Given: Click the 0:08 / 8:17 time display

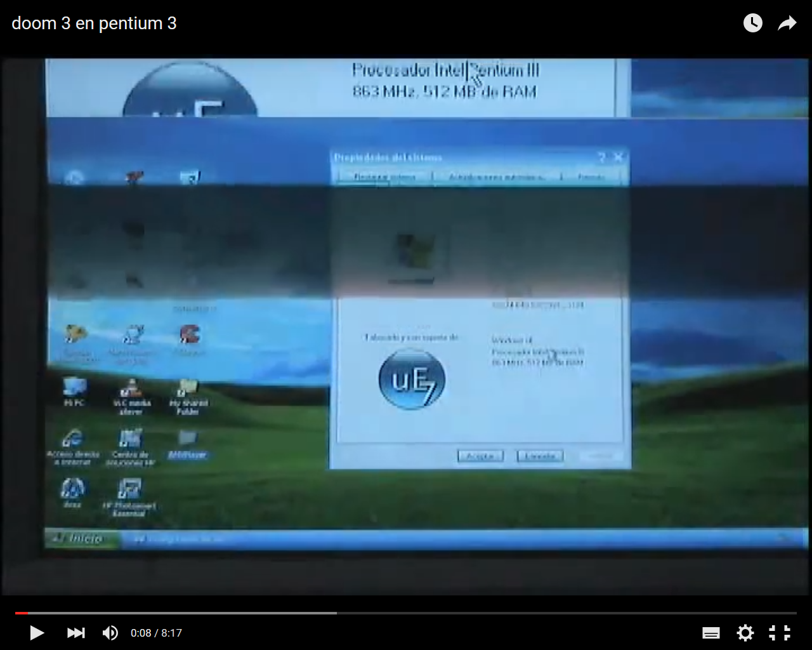Looking at the screenshot, I should (156, 633).
